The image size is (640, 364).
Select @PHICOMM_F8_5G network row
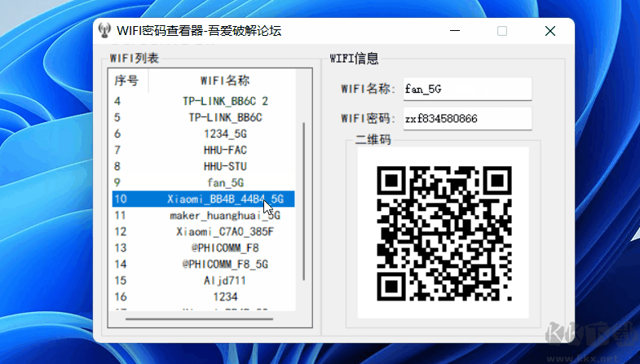203,264
